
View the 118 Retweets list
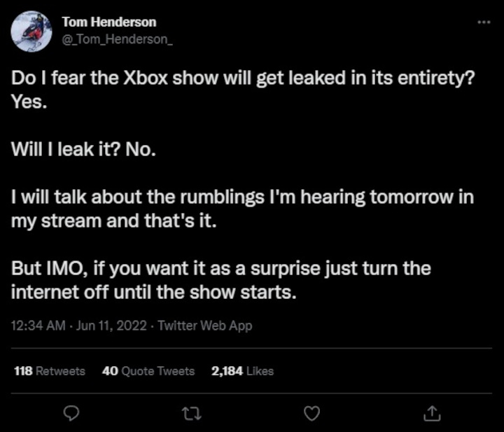49,371
